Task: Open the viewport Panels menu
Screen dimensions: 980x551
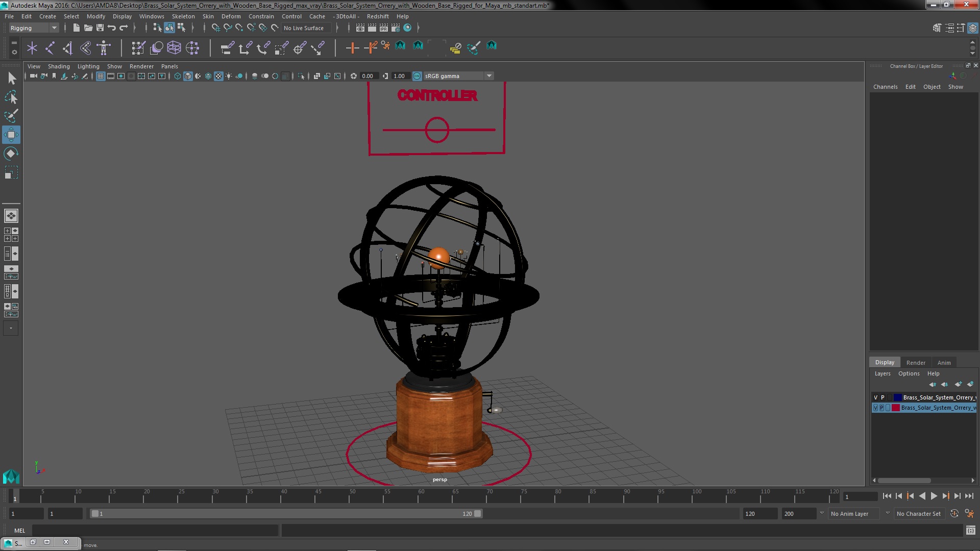Action: (169, 66)
